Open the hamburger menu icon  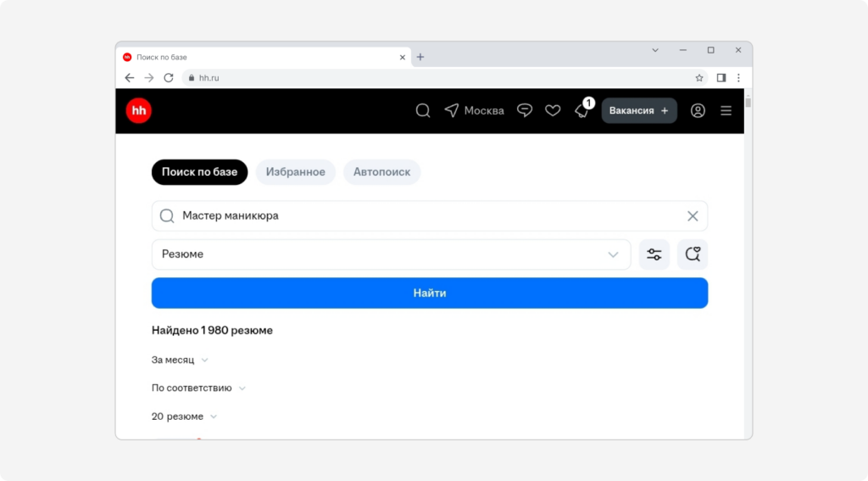click(x=726, y=111)
